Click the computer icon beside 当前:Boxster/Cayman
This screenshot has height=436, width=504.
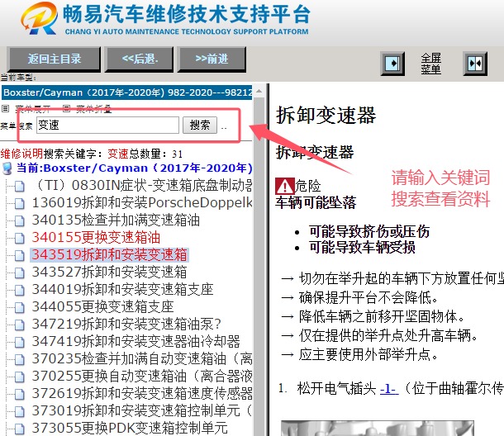pos(7,168)
